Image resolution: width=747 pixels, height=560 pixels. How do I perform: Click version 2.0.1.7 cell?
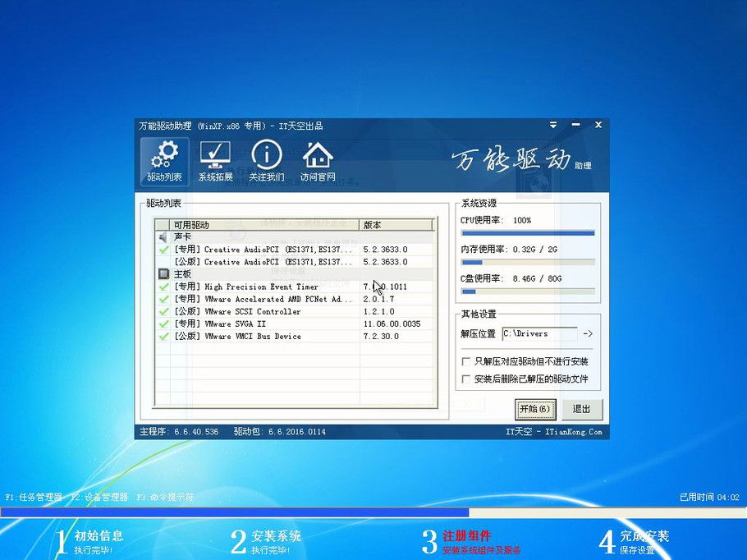378,299
